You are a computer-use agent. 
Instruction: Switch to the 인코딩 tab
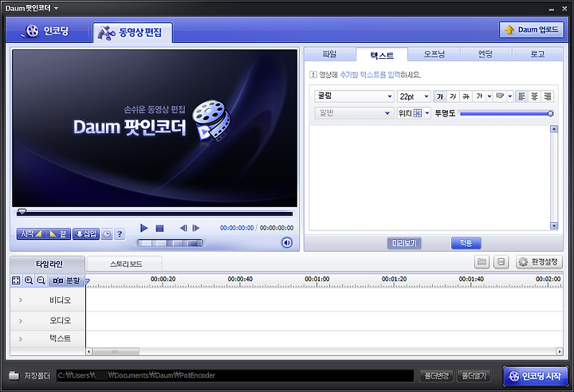point(46,31)
